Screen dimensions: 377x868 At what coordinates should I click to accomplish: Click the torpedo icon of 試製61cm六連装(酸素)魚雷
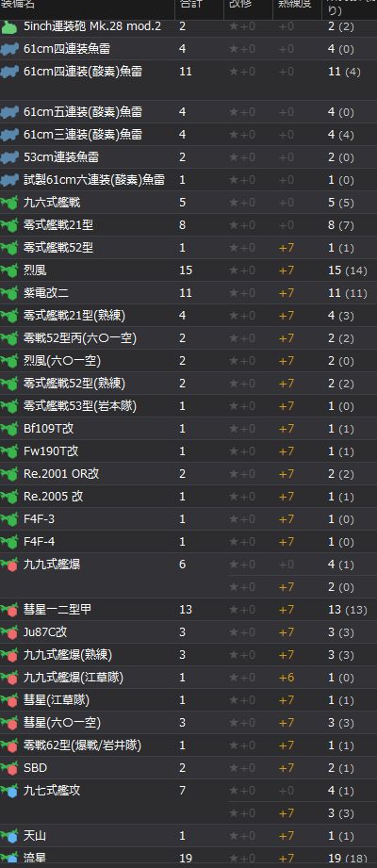tap(8, 180)
